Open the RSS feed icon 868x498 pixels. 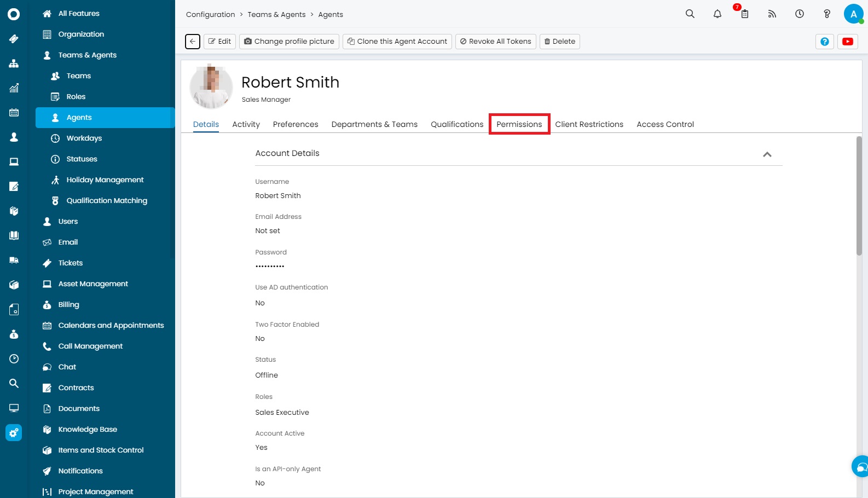(x=772, y=14)
